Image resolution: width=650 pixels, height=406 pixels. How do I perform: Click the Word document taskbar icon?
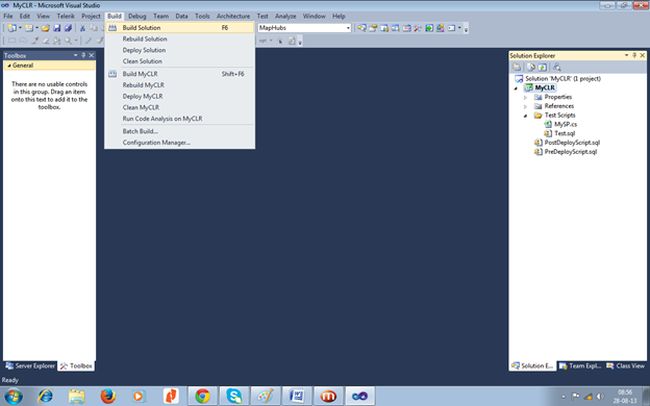pos(297,396)
